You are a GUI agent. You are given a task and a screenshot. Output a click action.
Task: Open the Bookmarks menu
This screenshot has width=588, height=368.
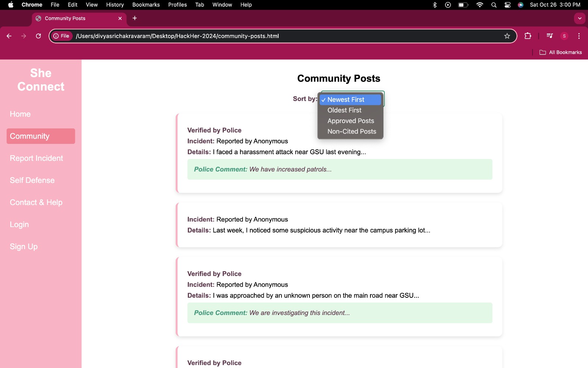pos(146,5)
